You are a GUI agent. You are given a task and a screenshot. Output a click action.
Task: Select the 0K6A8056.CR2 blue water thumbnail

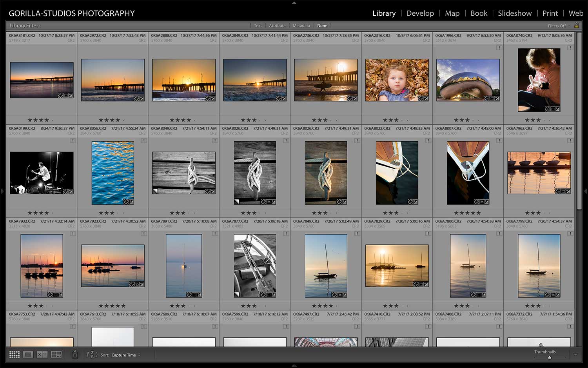(113, 173)
